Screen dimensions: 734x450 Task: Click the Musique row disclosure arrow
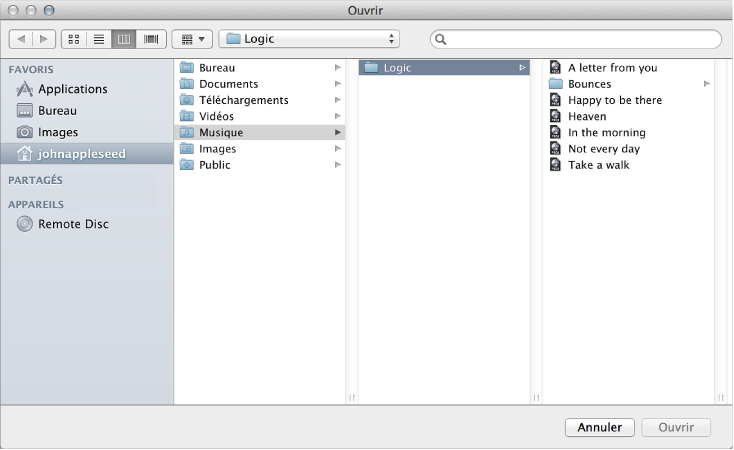pyautogui.click(x=338, y=133)
